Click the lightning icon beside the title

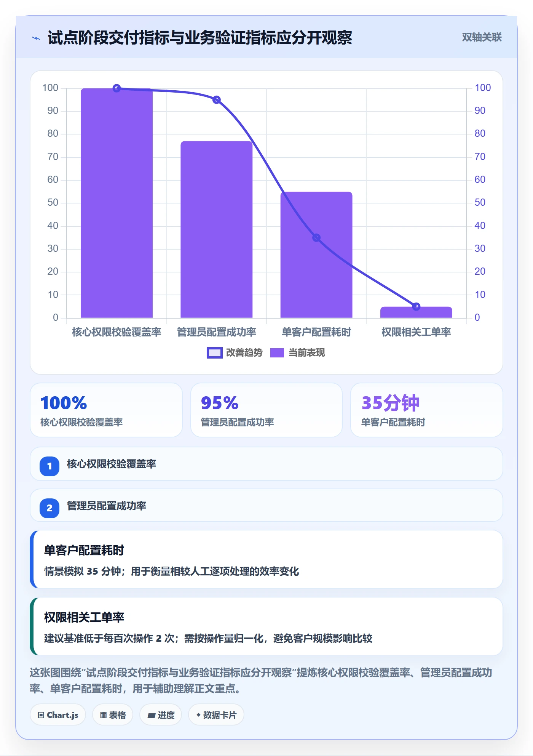pyautogui.click(x=36, y=38)
